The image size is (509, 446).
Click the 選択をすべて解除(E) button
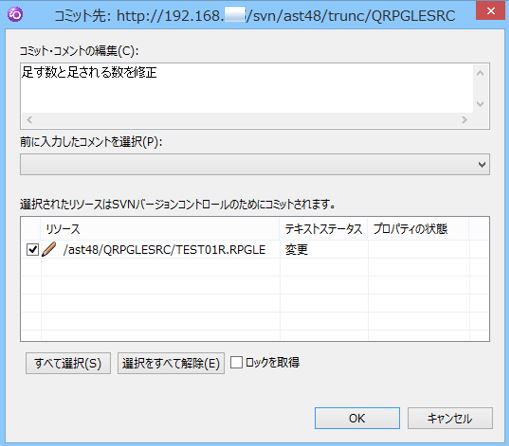pyautogui.click(x=171, y=363)
